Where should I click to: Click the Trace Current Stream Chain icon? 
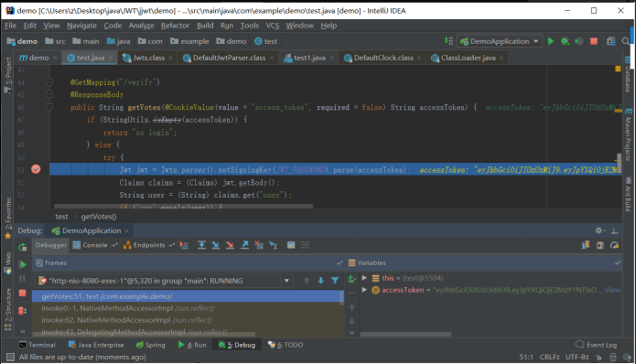305,245
